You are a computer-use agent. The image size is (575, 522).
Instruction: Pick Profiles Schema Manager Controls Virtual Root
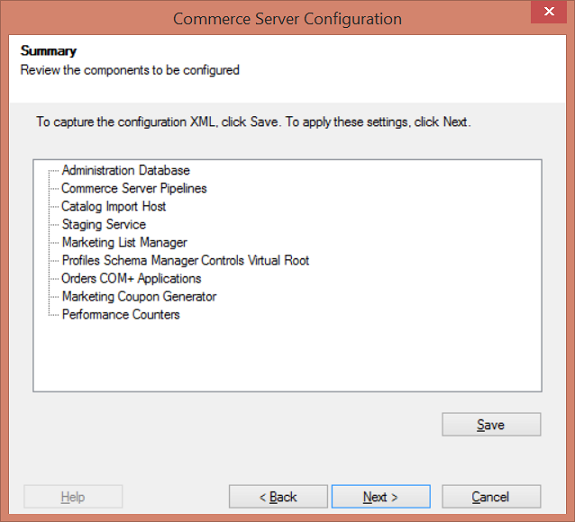[185, 260]
